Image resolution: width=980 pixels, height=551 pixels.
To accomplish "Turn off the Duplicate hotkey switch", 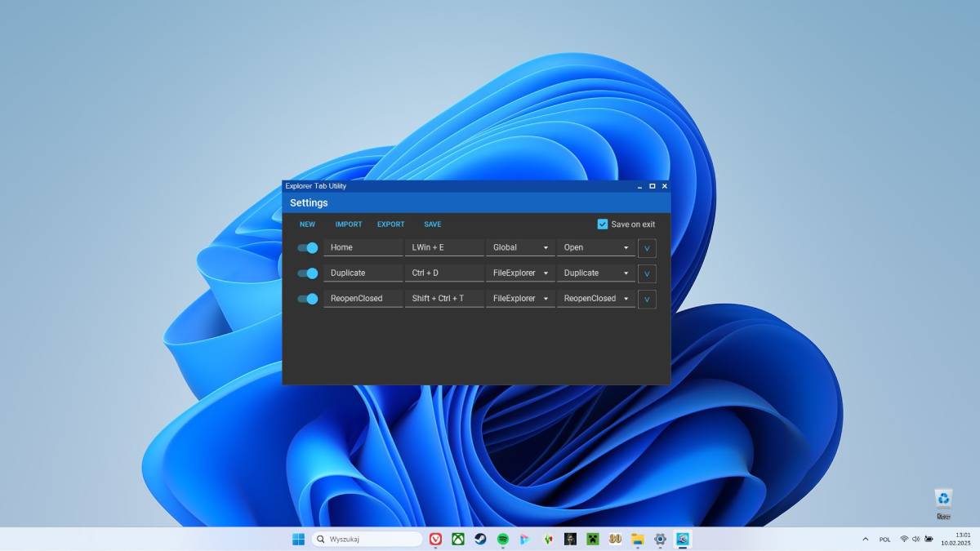I will 308,273.
